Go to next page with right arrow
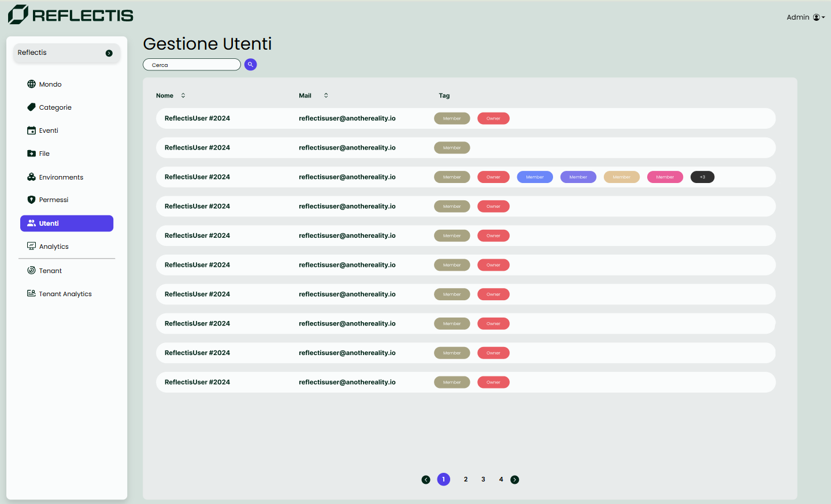The image size is (831, 504). (x=515, y=480)
